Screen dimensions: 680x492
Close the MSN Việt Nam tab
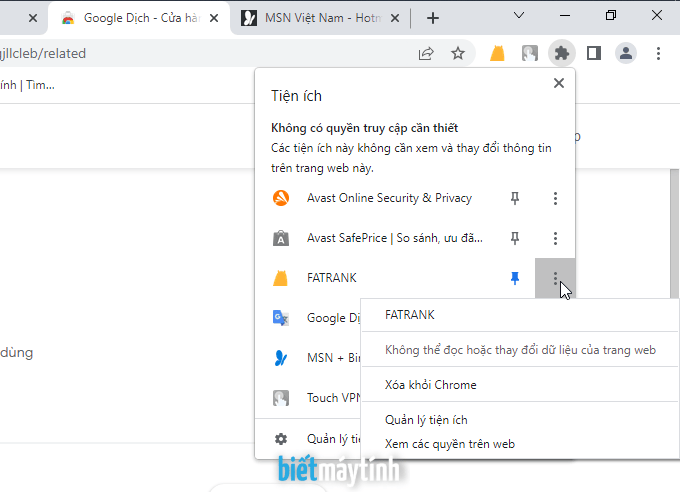(395, 18)
